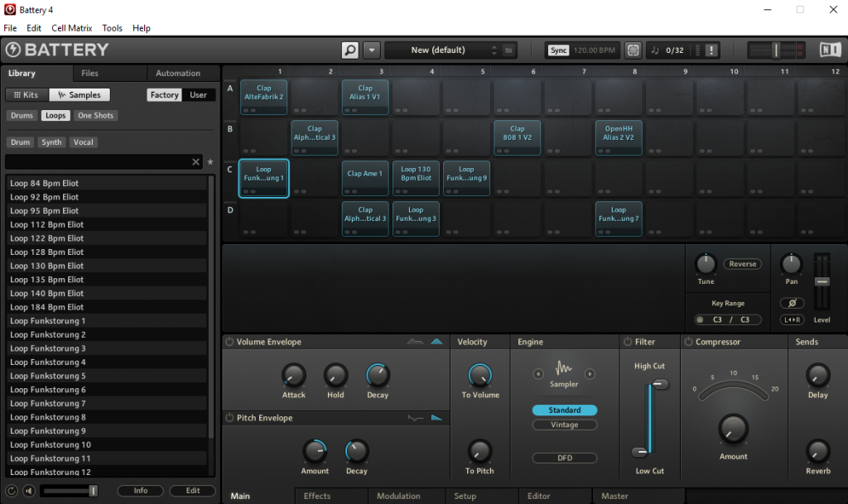
Task: Select the AHD volume envelope shape icon
Action: click(415, 342)
